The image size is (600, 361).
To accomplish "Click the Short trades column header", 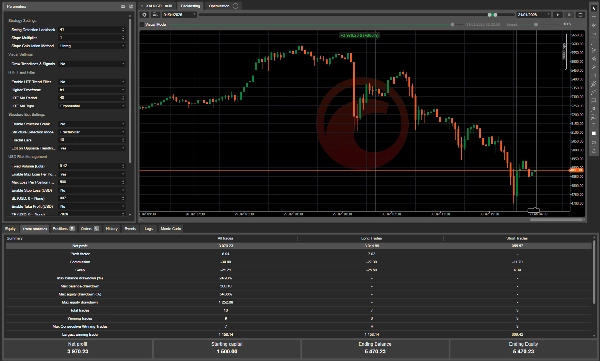I will point(517,238).
